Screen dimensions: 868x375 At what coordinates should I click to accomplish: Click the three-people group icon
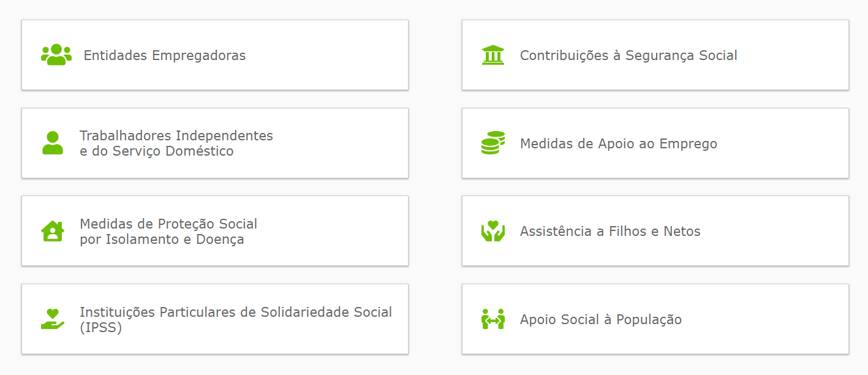point(56,55)
